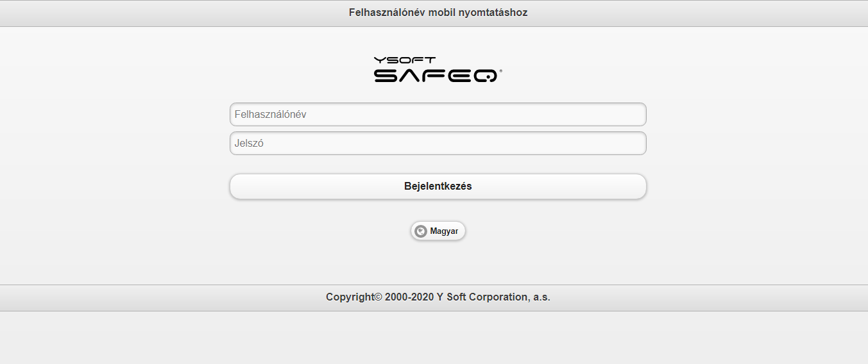Click the YSoft SafeQ logo

point(438,70)
